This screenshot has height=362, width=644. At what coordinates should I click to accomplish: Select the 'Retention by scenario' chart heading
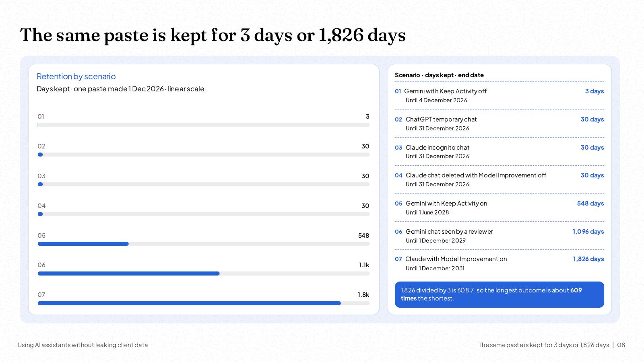76,76
